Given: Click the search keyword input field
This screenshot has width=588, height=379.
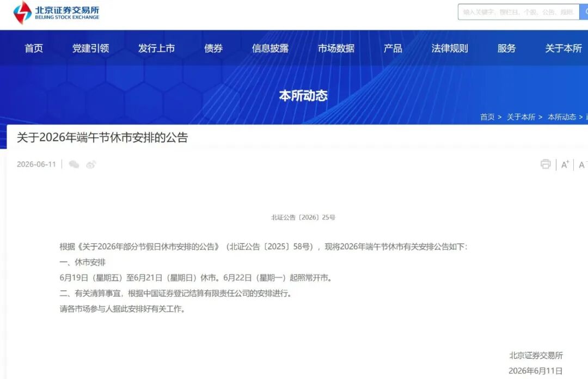Looking at the screenshot, I should (x=519, y=12).
